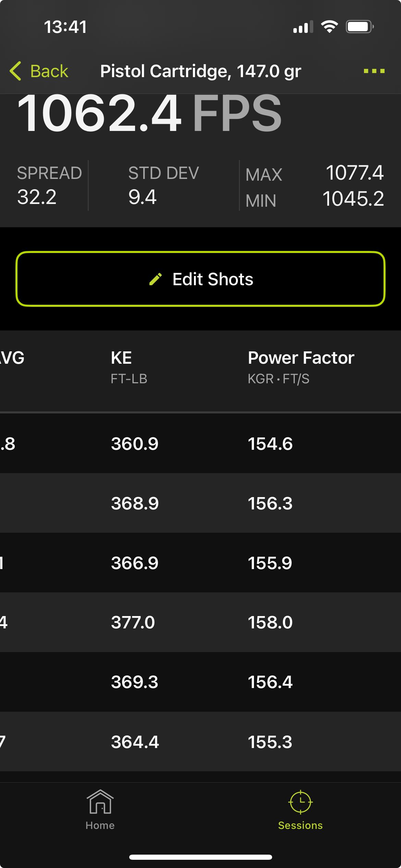Go back using the Back label
This screenshot has width=401, height=868.
49,71
